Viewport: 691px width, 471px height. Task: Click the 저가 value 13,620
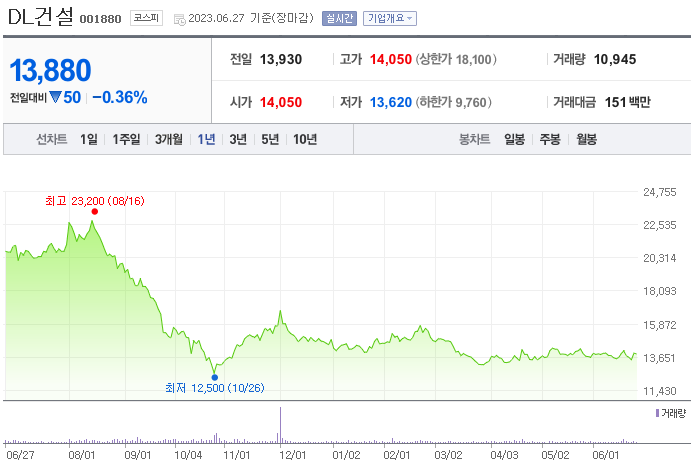click(x=390, y=102)
